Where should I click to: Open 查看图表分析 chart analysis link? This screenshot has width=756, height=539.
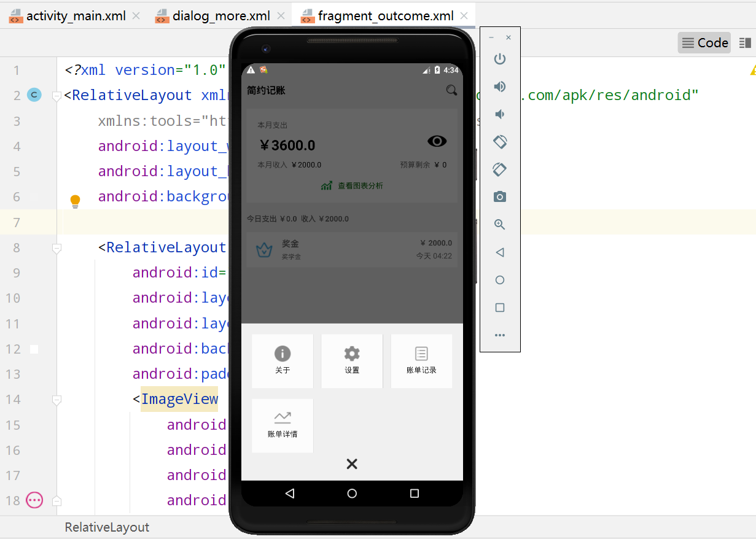(x=352, y=185)
